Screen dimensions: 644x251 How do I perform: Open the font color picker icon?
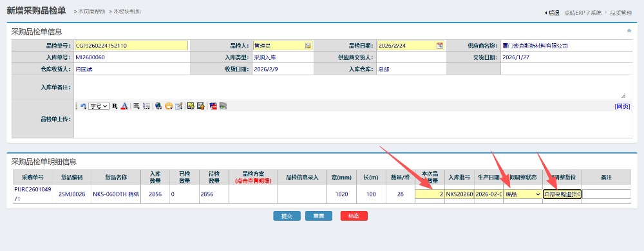(x=124, y=106)
